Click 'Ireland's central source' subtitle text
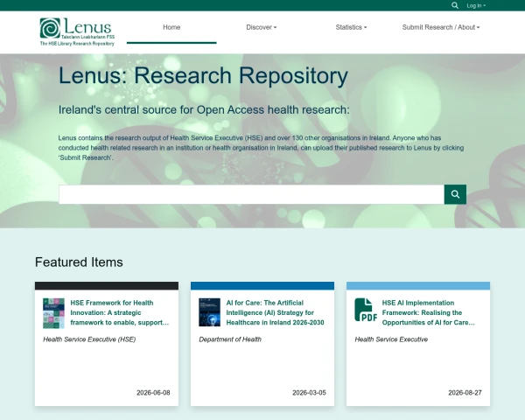Screen dimensions: 525x420 (x=204, y=110)
